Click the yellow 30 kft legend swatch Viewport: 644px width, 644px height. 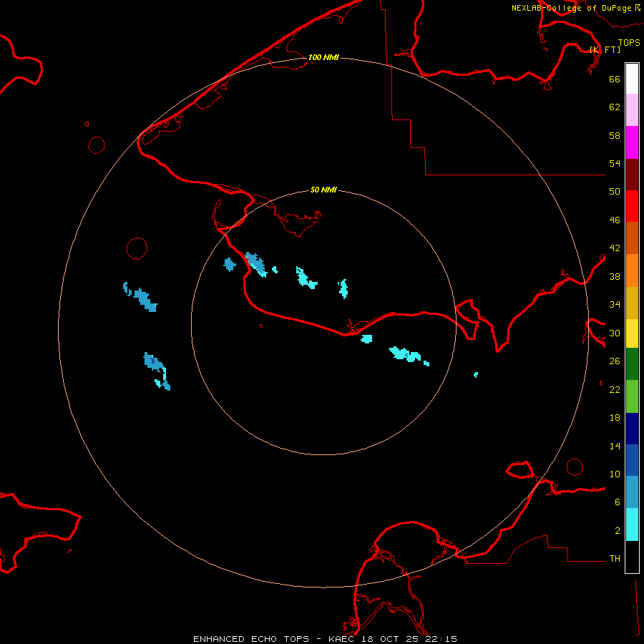click(x=632, y=333)
